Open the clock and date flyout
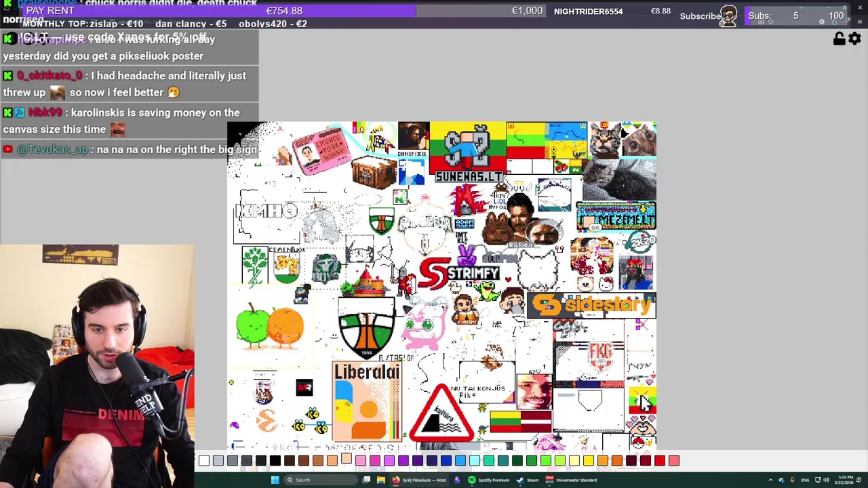 coord(844,480)
